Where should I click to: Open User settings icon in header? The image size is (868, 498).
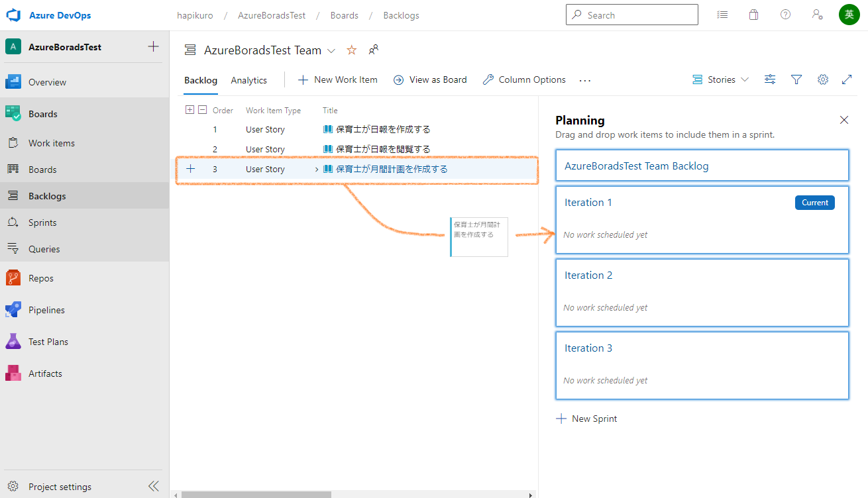[817, 15]
